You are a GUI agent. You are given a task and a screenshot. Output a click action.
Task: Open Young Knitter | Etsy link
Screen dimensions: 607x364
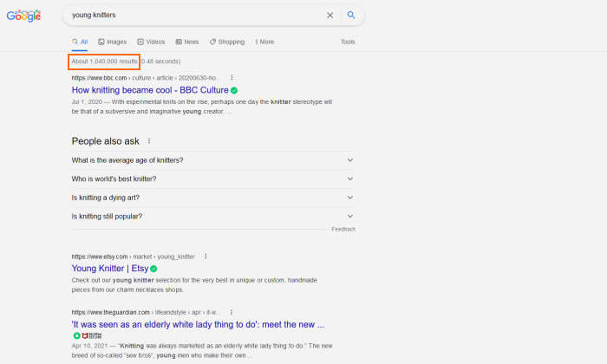tap(110, 269)
